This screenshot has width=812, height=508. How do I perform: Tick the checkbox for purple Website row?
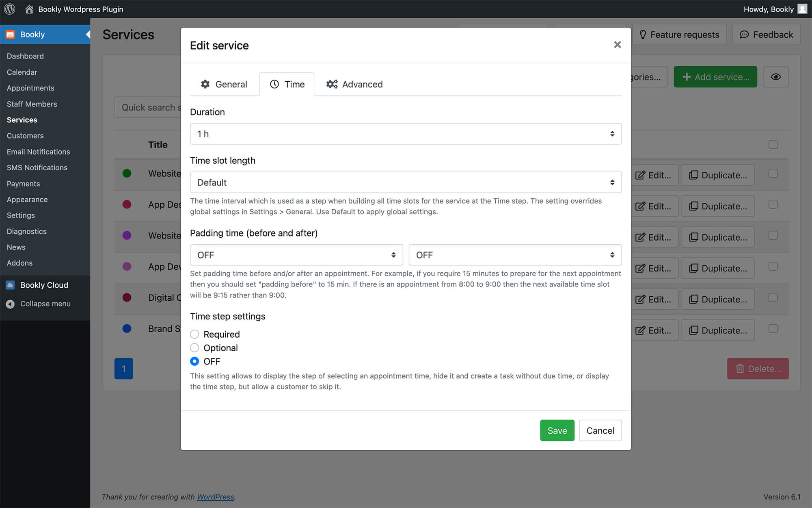tap(773, 236)
